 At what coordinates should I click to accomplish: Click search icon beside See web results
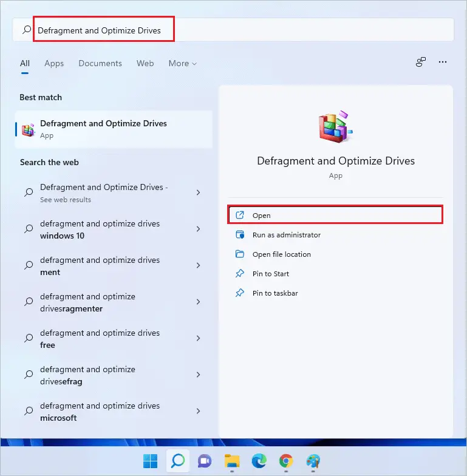click(x=29, y=192)
